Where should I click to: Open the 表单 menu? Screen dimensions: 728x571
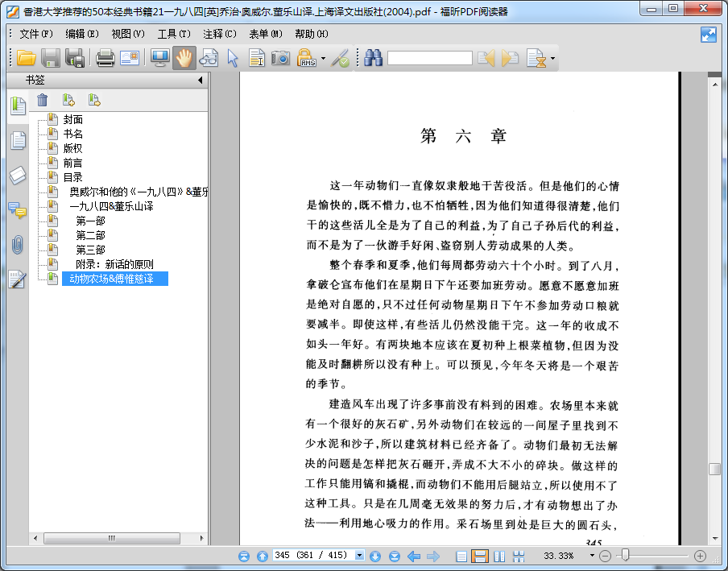coord(266,34)
